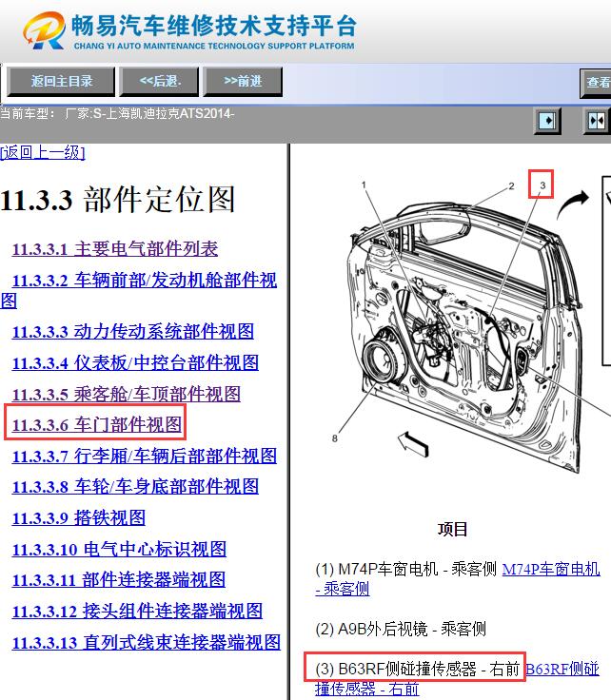
Task: Open 11.3.3.1 主要电气部件列表
Action: pos(115,248)
